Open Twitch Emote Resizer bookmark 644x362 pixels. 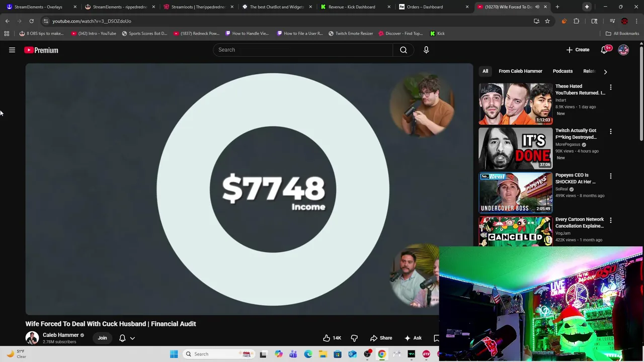[351, 34]
